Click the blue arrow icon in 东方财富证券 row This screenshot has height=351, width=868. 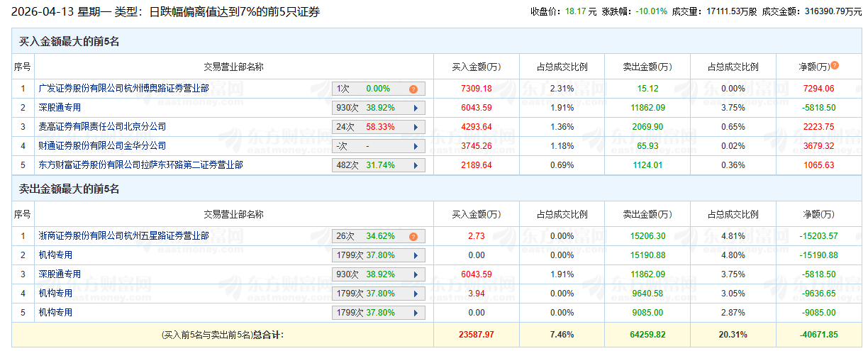(x=414, y=165)
